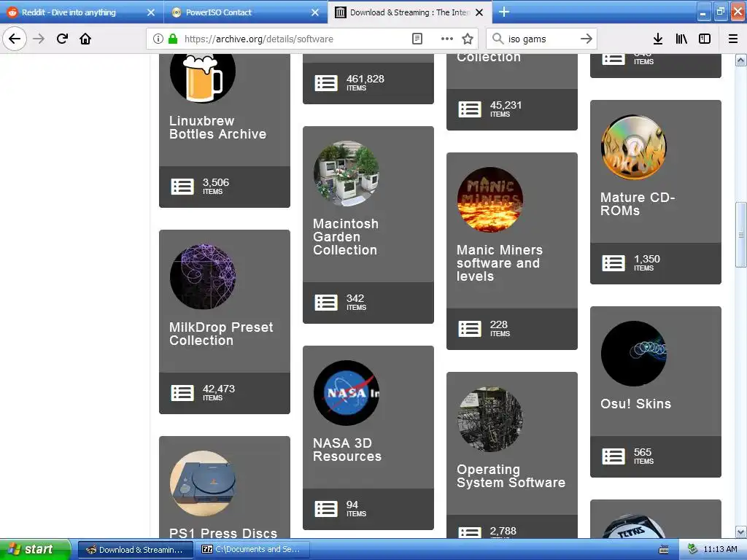This screenshot has height=560, width=747.
Task: Click the list icon beside 94 items
Action: pos(326,508)
